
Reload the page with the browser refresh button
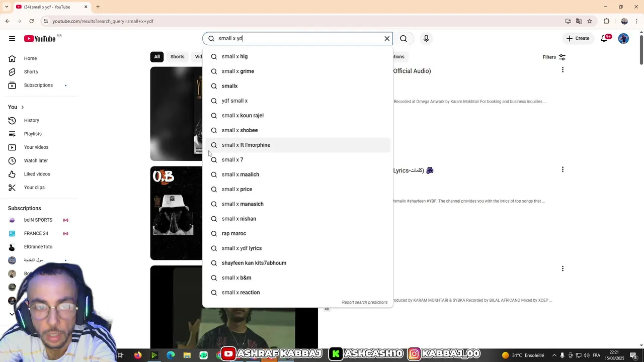32,21
